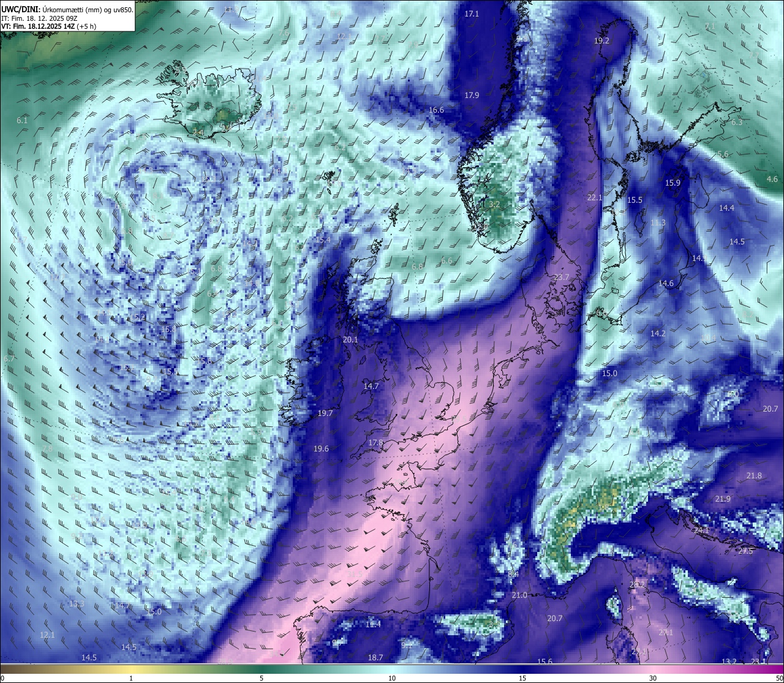Click the 14.6 value label
This screenshot has height=683, width=784.
tap(666, 283)
